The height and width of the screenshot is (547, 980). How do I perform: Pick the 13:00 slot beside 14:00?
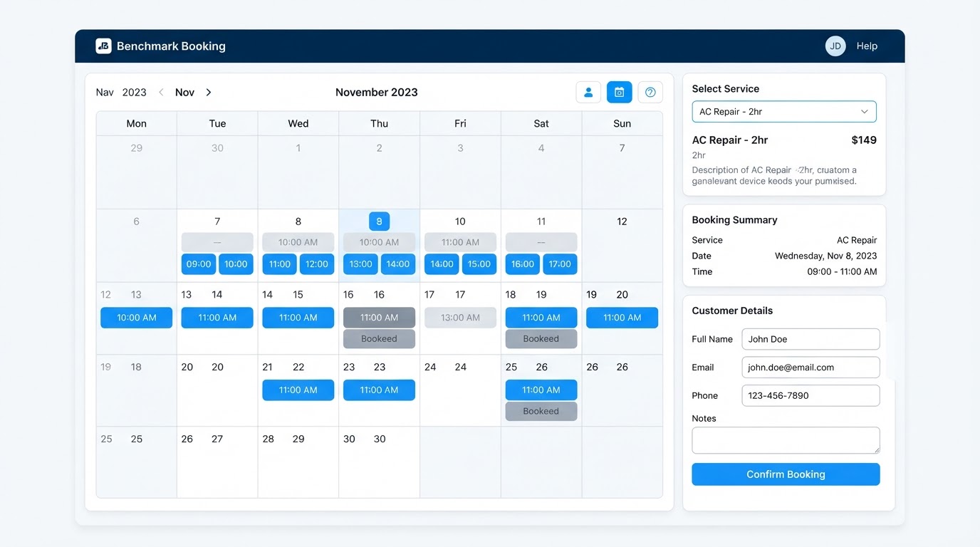[361, 264]
